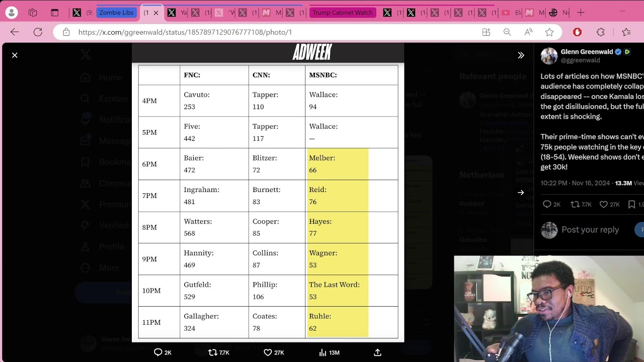Viewport: 644px width, 362px height.
Task: Click the Cooper: 85 cell
Action: tap(277, 227)
